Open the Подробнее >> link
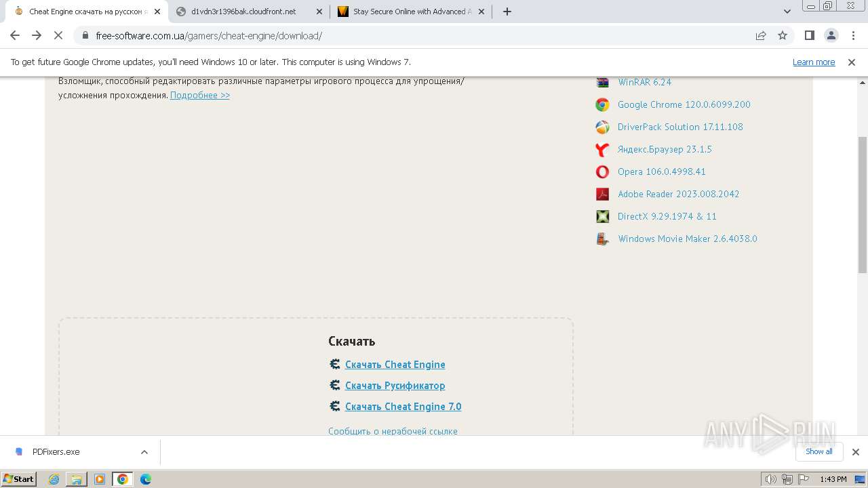This screenshot has width=868, height=488. click(x=200, y=96)
